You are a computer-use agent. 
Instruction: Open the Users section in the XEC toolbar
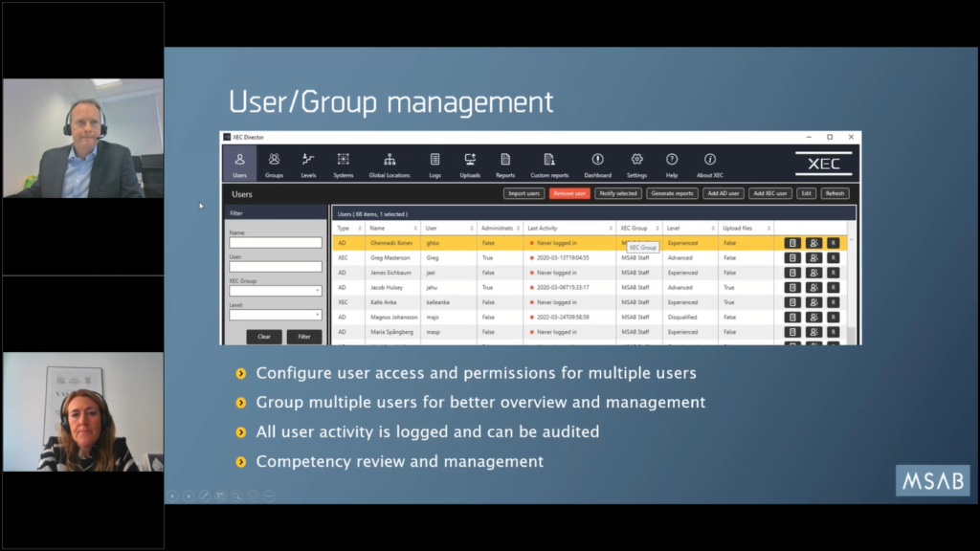click(240, 165)
